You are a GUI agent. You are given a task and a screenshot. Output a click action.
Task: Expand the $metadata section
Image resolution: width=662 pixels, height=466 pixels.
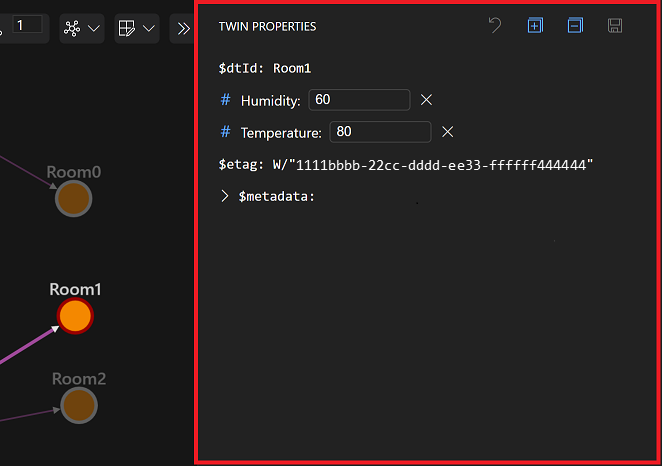pyautogui.click(x=225, y=196)
